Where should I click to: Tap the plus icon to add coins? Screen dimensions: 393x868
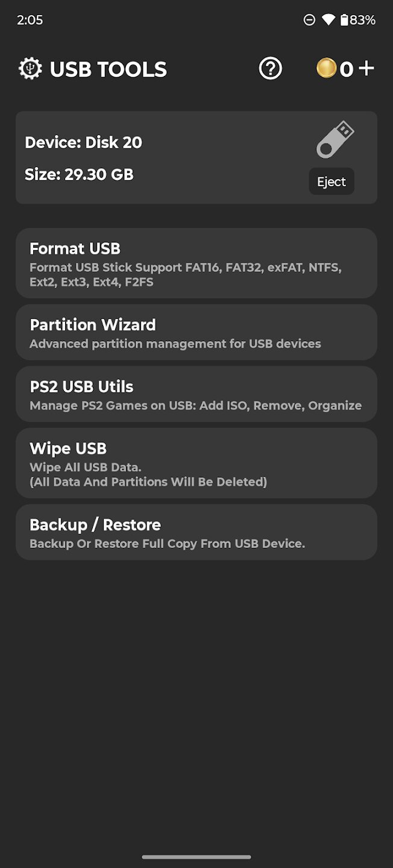366,68
